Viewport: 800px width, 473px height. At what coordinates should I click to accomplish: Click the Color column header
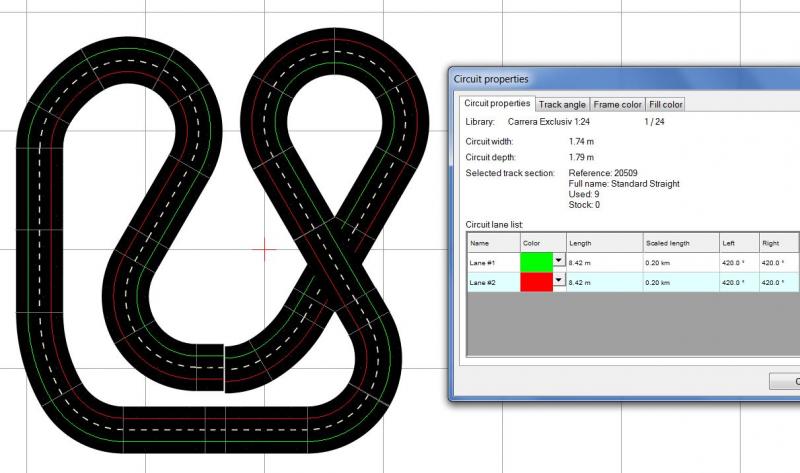coord(542,242)
